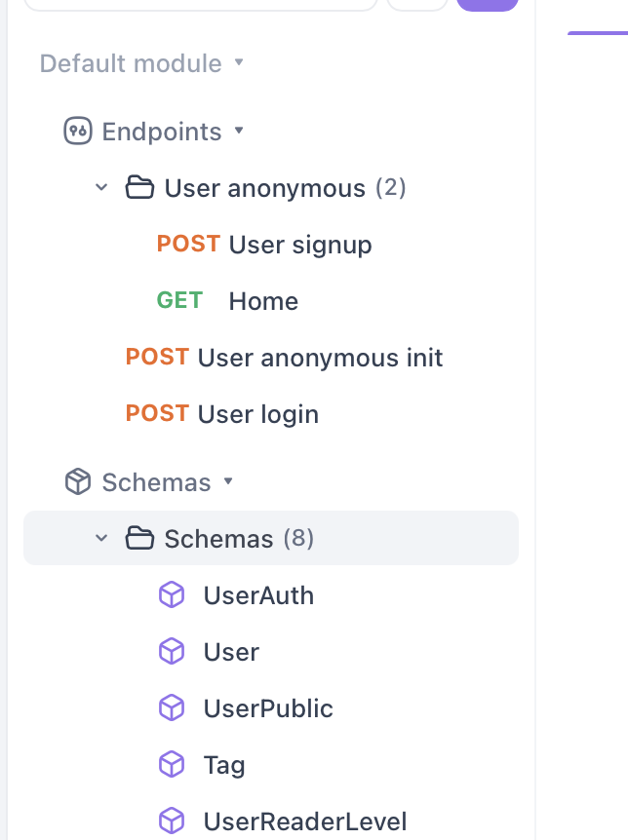The height and width of the screenshot is (840, 628).
Task: Collapse the User anonymous folder chevron
Action: [101, 187]
